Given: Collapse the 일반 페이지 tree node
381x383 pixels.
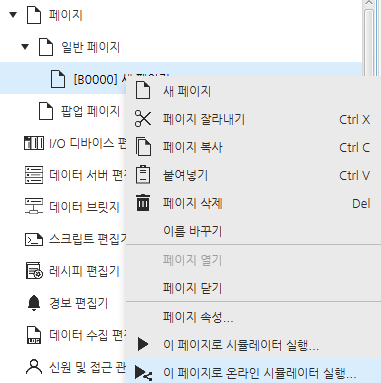Looking at the screenshot, I should click(x=25, y=47).
